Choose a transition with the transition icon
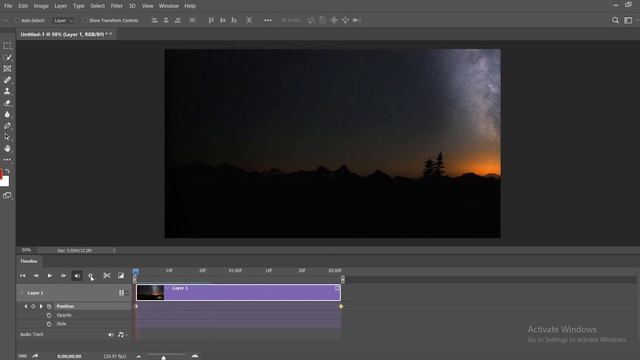This screenshot has height=360, width=640. click(x=121, y=276)
